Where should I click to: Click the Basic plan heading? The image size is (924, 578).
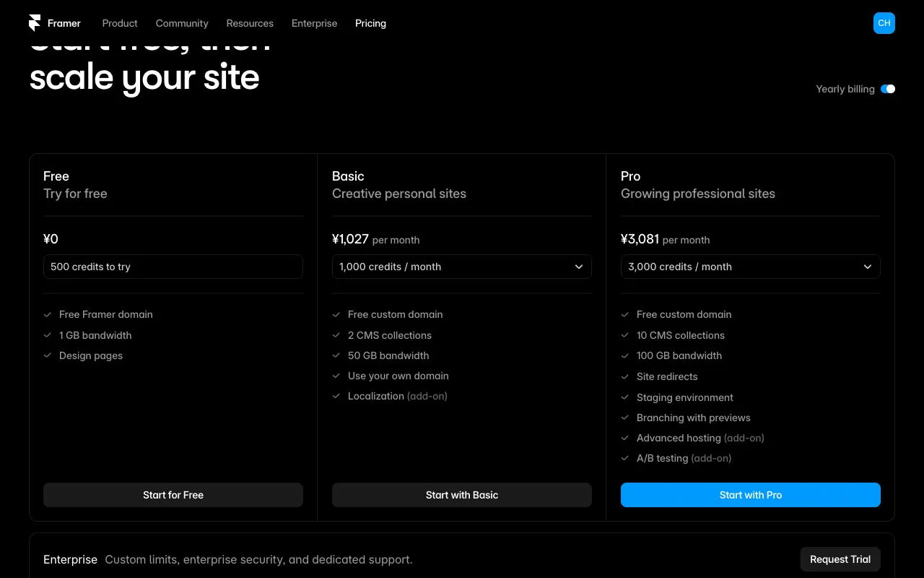[x=348, y=176]
